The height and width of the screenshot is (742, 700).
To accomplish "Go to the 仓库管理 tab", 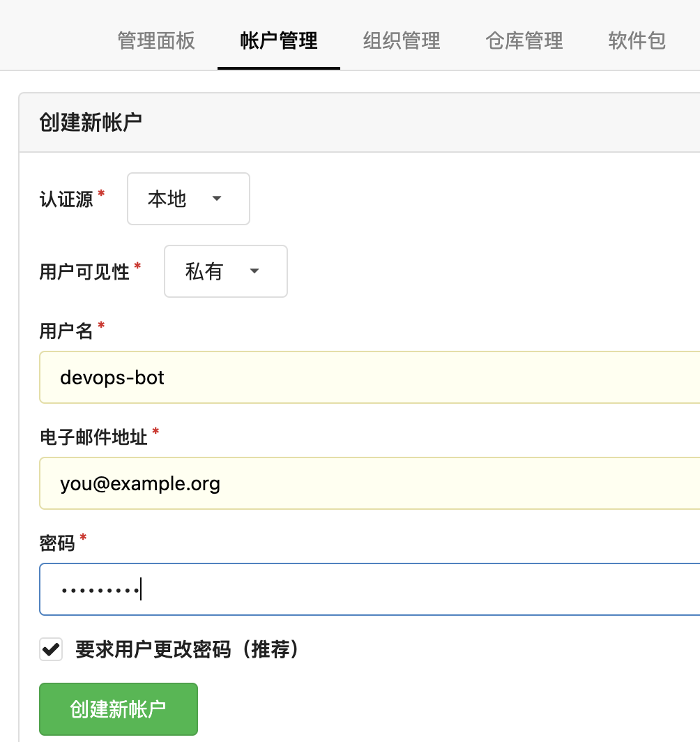I will pos(524,41).
